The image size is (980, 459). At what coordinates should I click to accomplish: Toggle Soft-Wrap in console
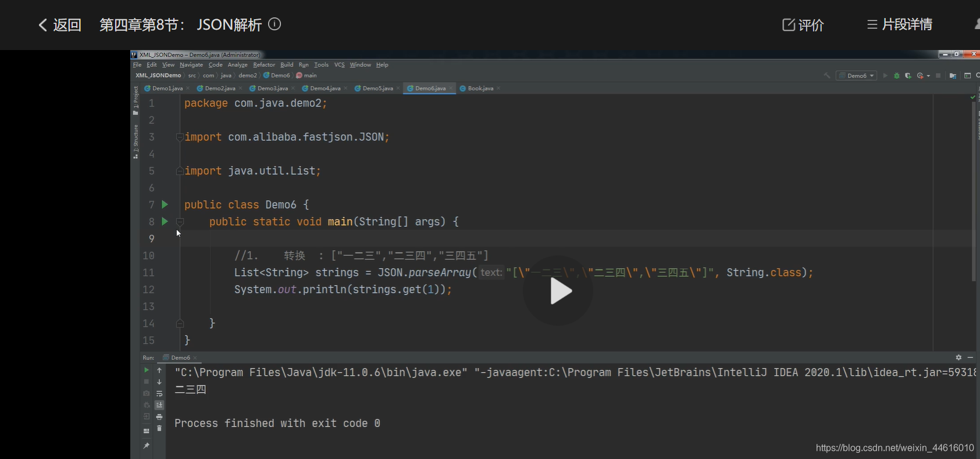pos(159,393)
